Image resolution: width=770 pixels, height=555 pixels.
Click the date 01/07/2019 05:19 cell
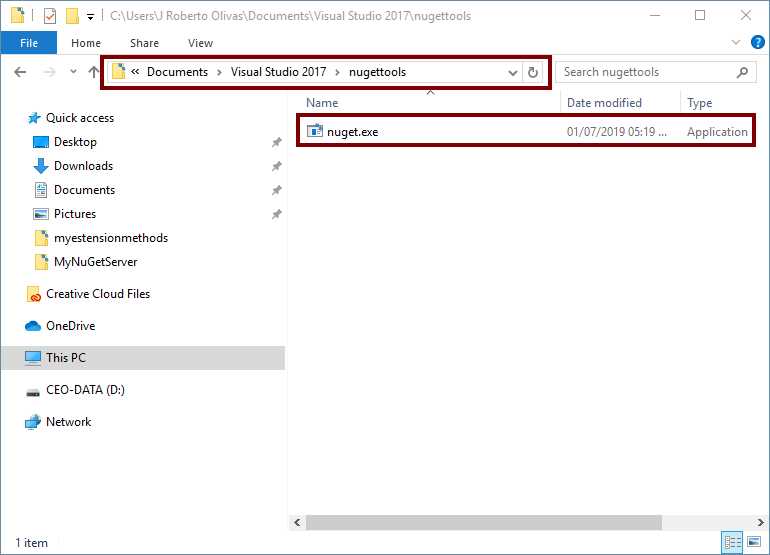[x=617, y=132]
